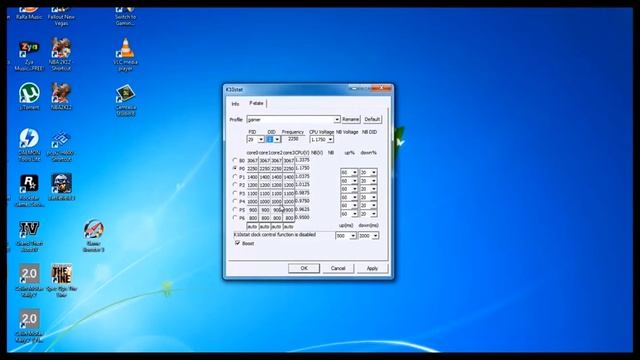Open the Profile dropdown showing gamer
The image size is (640, 360).
click(x=293, y=119)
